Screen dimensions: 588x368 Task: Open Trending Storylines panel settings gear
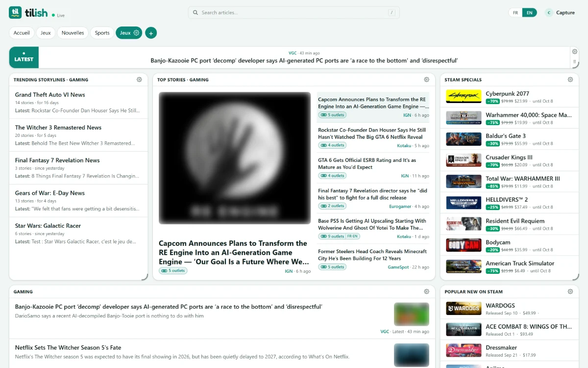[139, 79]
